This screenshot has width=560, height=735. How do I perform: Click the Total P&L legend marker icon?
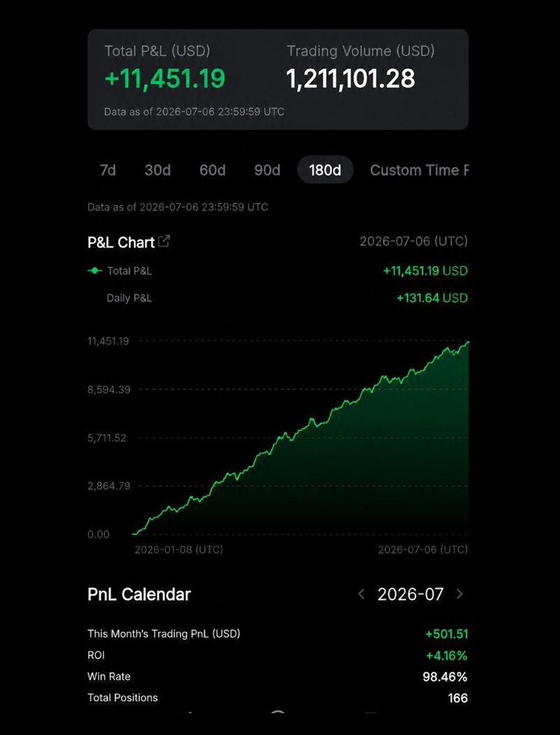(95, 270)
